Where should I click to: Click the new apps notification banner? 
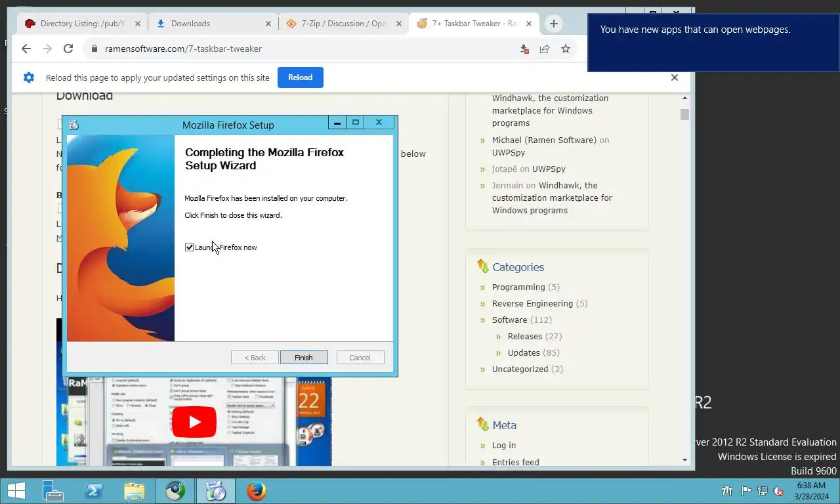pos(713,43)
